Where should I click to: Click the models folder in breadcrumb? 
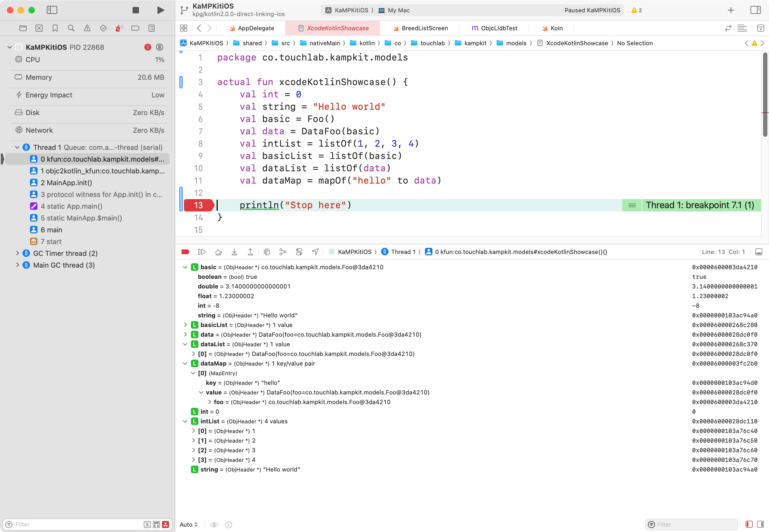(511, 43)
